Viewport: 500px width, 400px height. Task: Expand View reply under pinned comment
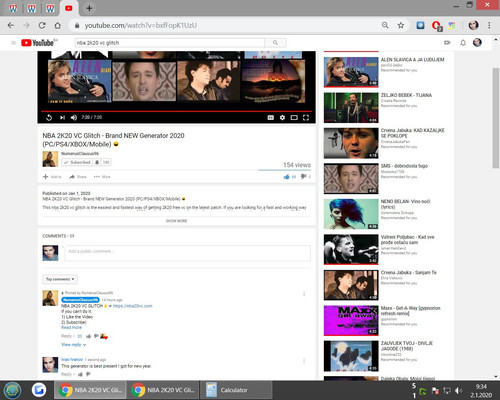click(x=74, y=345)
